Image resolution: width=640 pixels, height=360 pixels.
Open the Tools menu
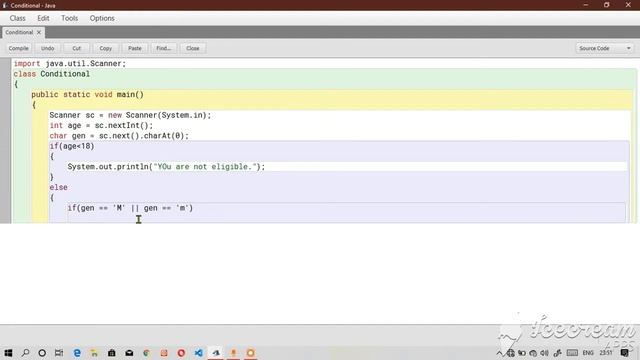click(69, 18)
